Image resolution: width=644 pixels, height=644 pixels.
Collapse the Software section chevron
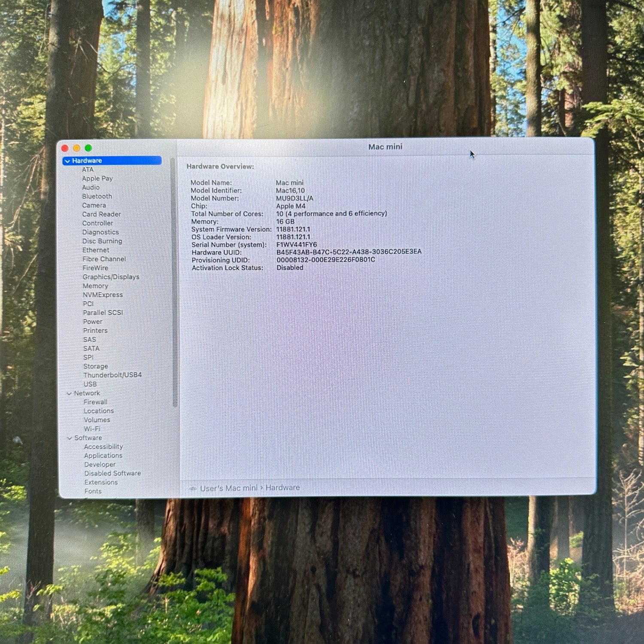pos(70,438)
